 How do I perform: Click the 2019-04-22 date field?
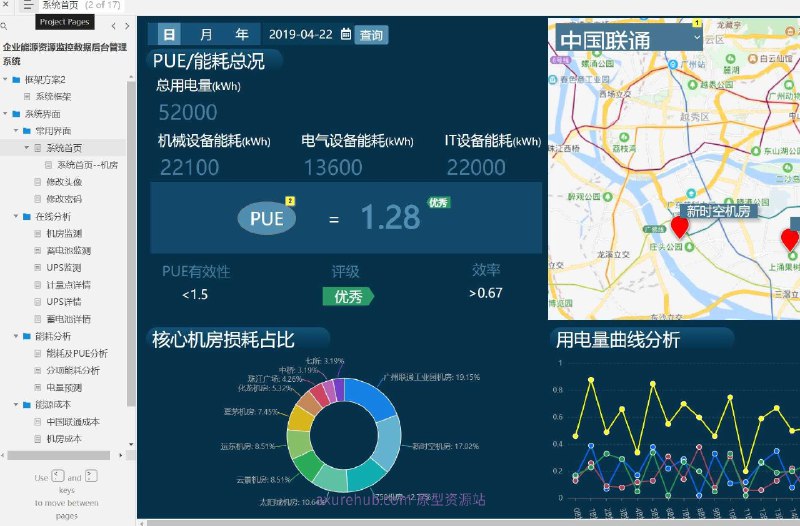[x=301, y=34]
